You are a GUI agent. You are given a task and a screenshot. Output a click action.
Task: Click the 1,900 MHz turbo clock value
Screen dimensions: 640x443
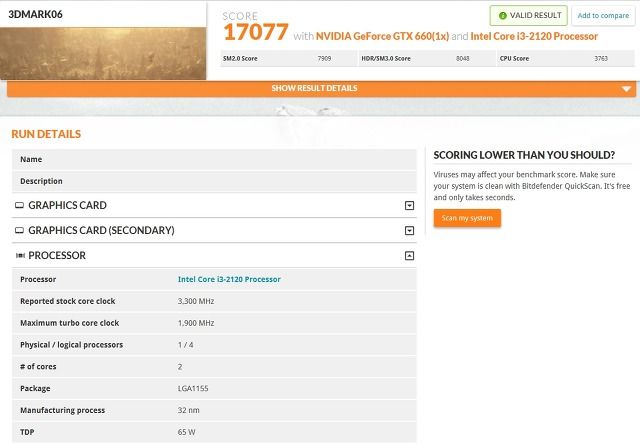pos(196,323)
